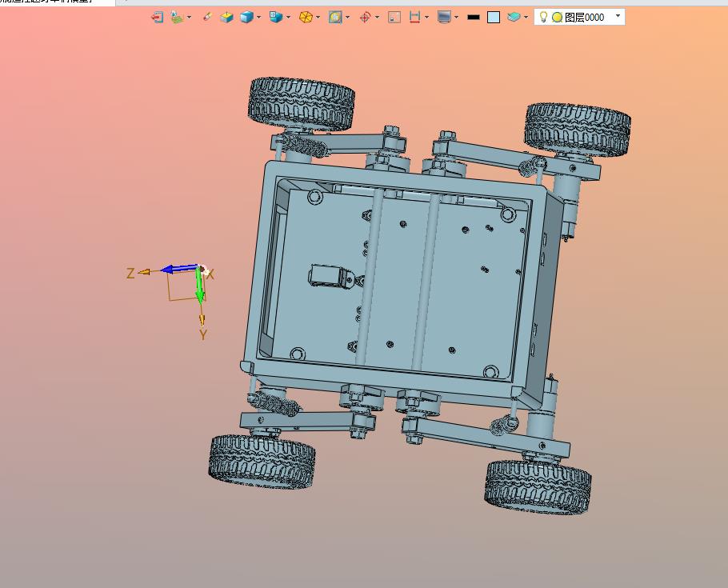The image size is (728, 588).
Task: Click the red crosshair target icon
Action: click(365, 18)
